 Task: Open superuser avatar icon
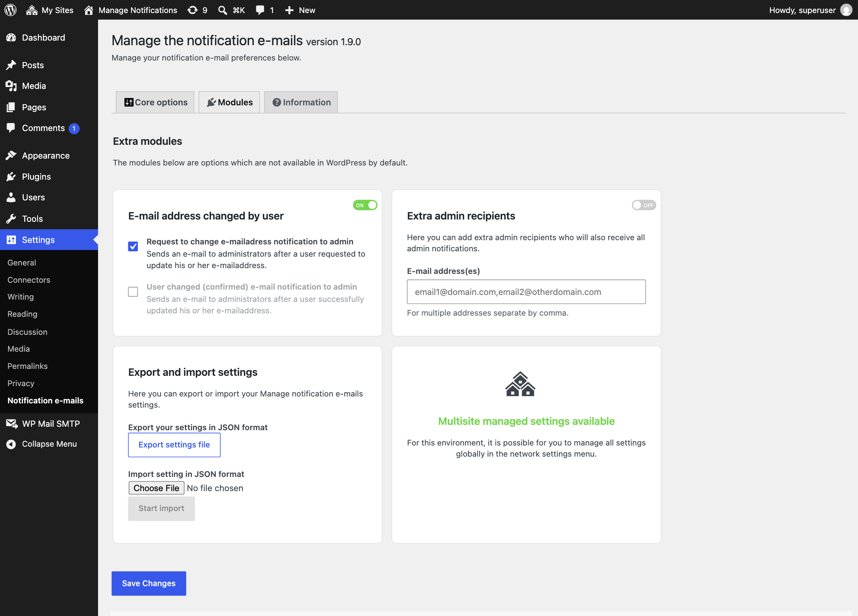tap(846, 10)
